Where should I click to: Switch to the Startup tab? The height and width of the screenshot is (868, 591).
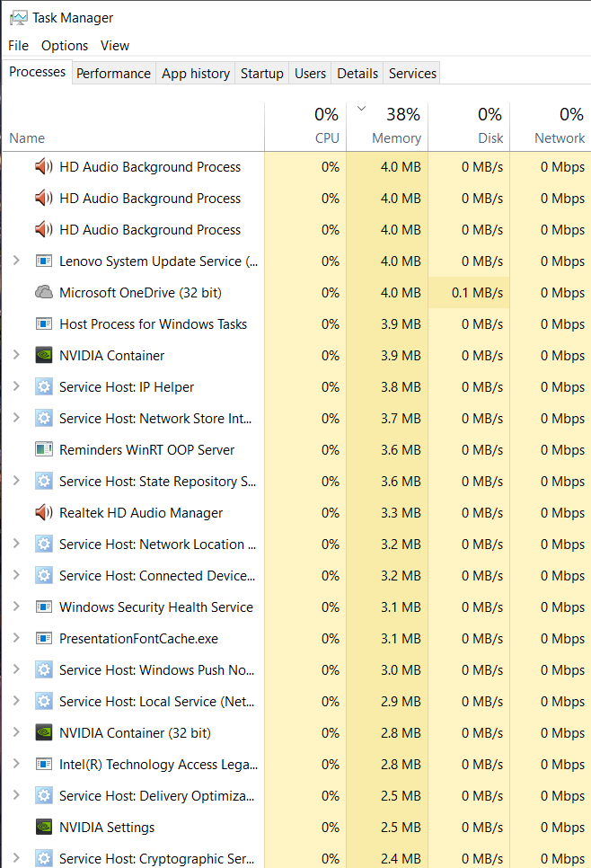(261, 73)
